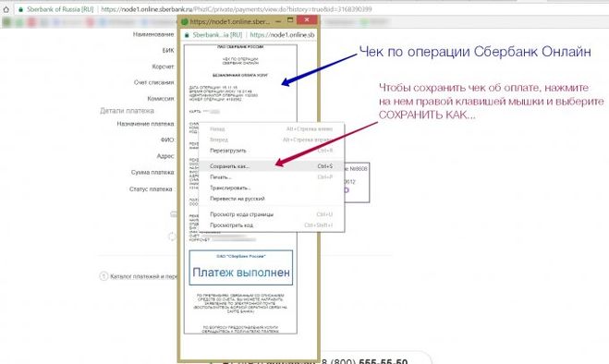Click the 'БИК' label on background page
Screen dimensions: 609x364
(x=168, y=51)
